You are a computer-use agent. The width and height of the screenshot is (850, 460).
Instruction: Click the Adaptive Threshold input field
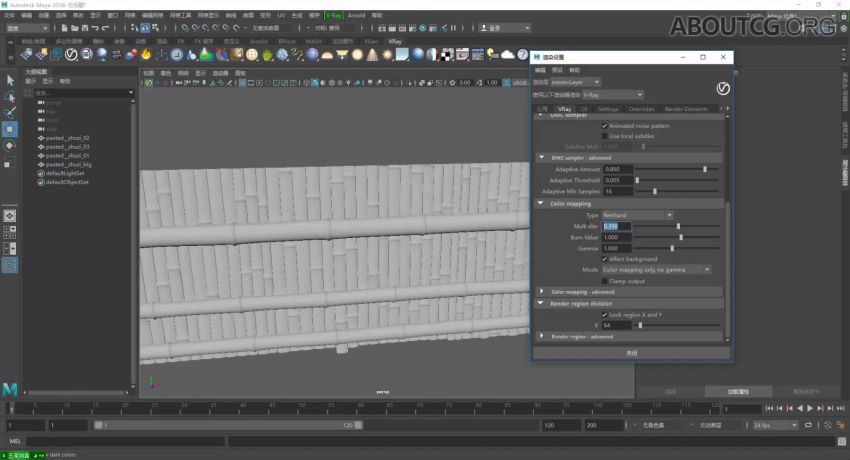(618, 180)
